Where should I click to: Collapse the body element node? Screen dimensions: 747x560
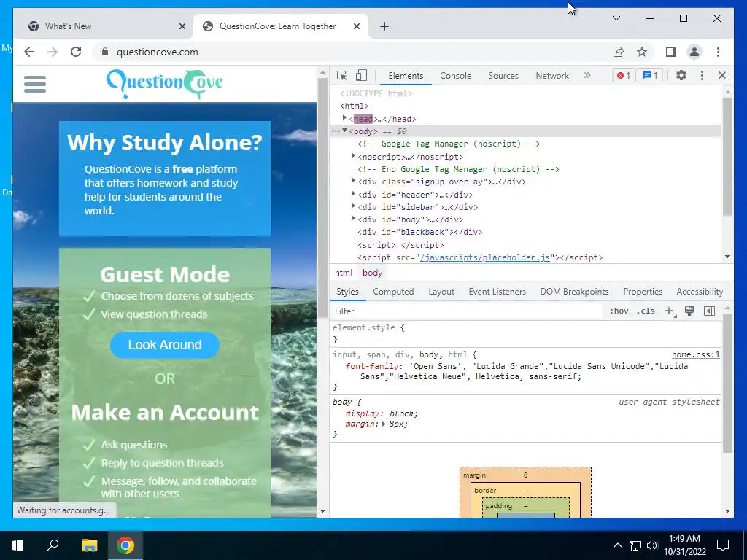point(344,131)
